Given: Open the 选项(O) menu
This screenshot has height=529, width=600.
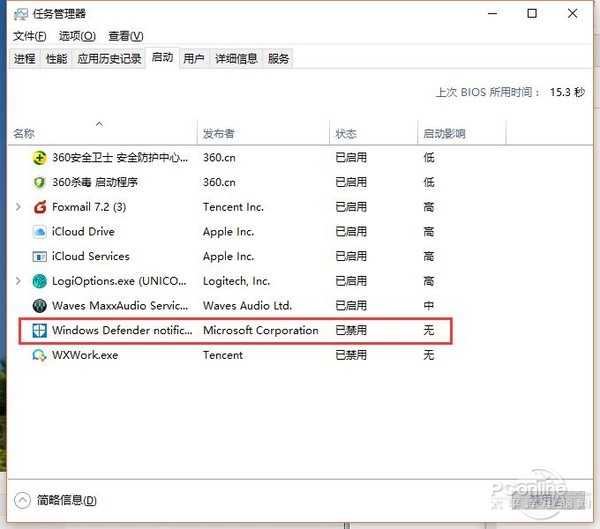Looking at the screenshot, I should (77, 36).
